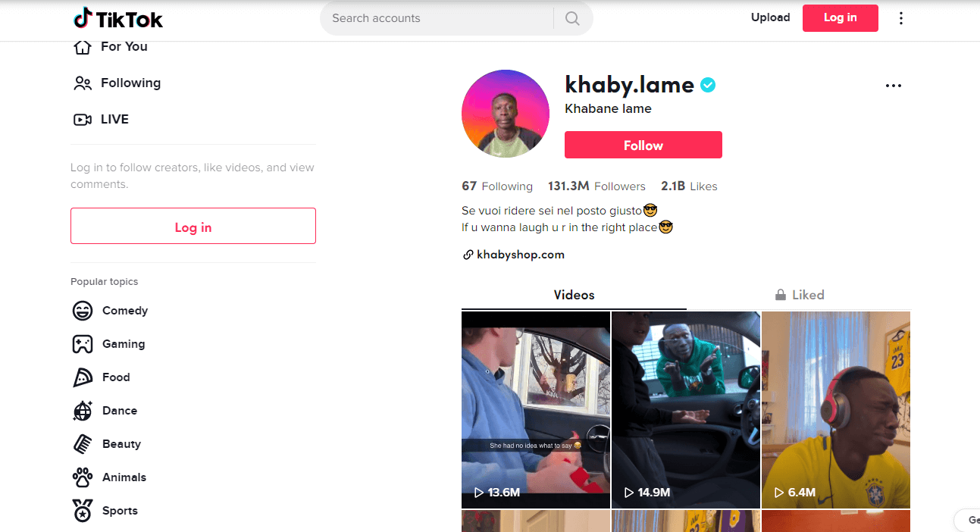This screenshot has height=532, width=980.
Task: Switch to the Videos tab
Action: pyautogui.click(x=574, y=295)
